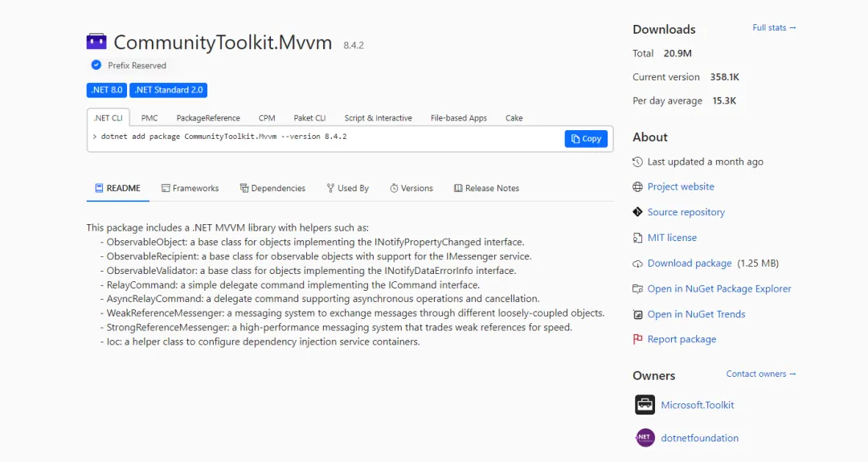Switch to the PackageReference tab
This screenshot has height=462, width=868.
pyautogui.click(x=208, y=118)
